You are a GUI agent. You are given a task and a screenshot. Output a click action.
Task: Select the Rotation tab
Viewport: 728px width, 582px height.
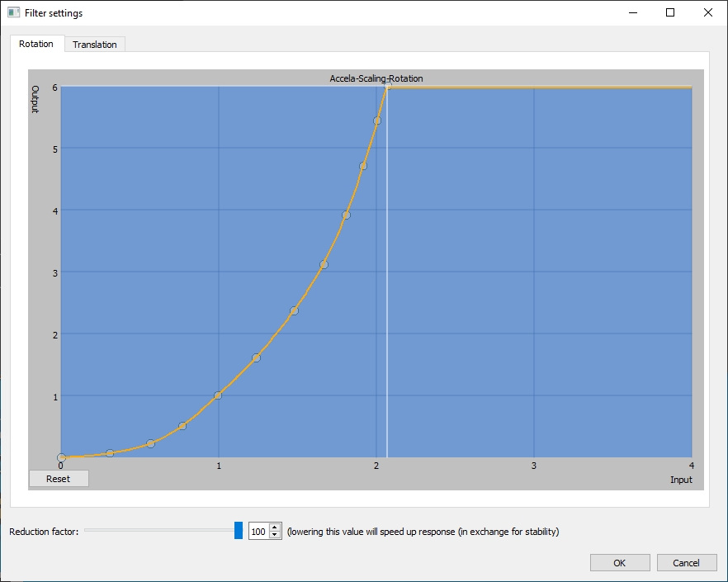click(x=36, y=44)
